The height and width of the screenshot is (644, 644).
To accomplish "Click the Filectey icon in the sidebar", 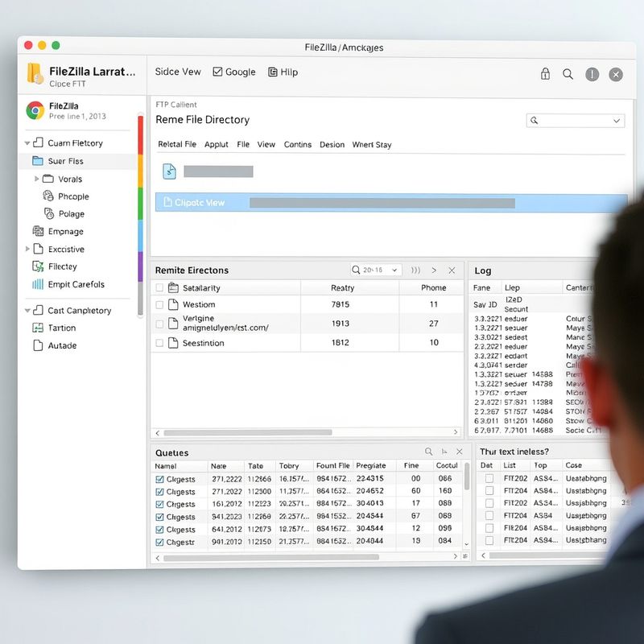I will (x=38, y=266).
